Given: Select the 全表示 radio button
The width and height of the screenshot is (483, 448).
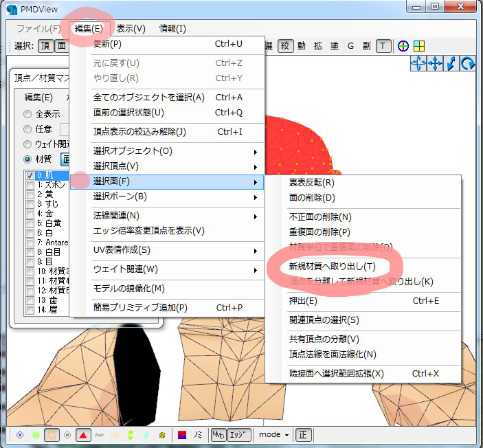Looking at the screenshot, I should (27, 114).
